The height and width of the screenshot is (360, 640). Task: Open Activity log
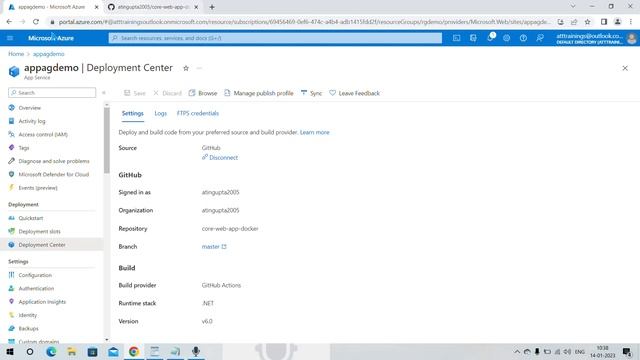32,121
